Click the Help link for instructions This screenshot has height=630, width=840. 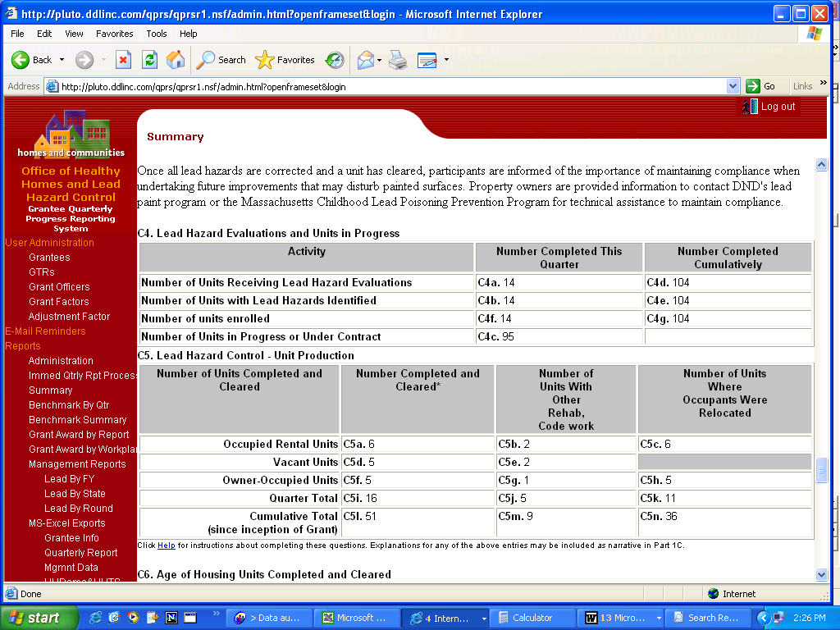coord(166,546)
